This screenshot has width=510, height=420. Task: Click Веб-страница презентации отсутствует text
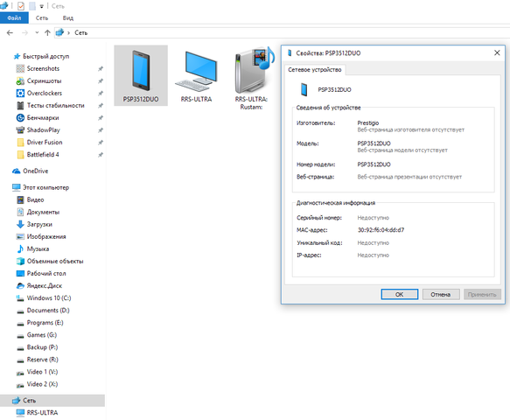(x=409, y=177)
